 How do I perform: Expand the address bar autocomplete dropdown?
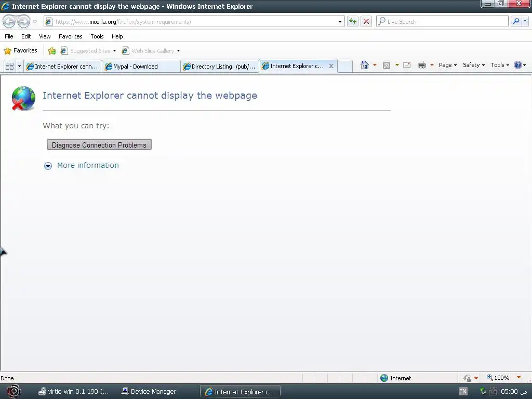point(340,22)
